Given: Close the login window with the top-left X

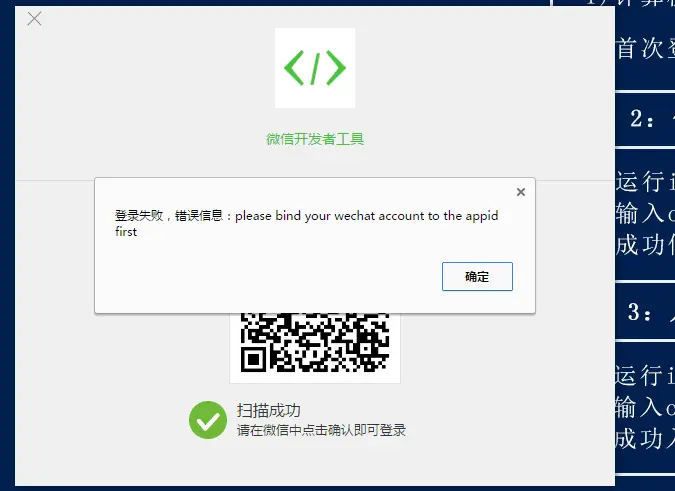Looking at the screenshot, I should tap(34, 19).
